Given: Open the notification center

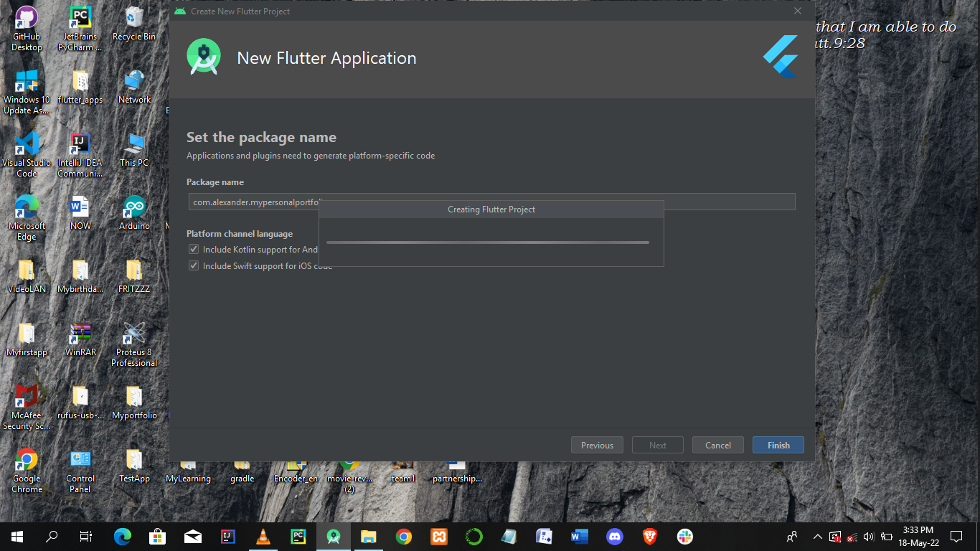Looking at the screenshot, I should (956, 536).
